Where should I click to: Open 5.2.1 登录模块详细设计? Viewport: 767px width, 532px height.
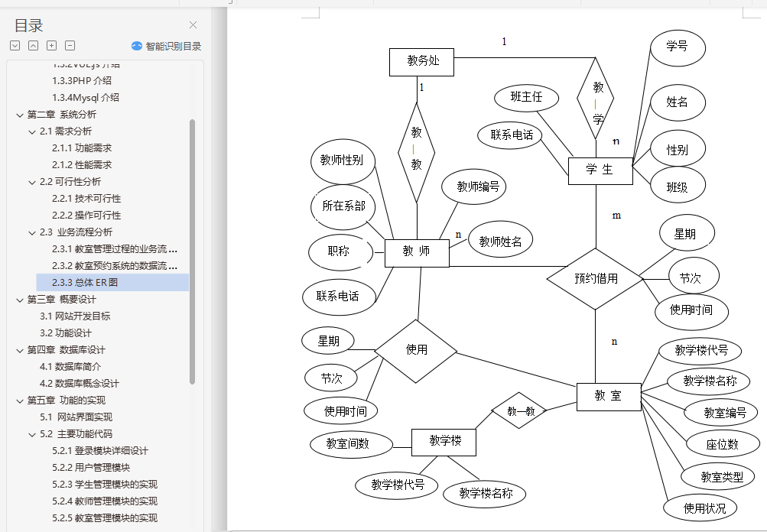(99, 450)
